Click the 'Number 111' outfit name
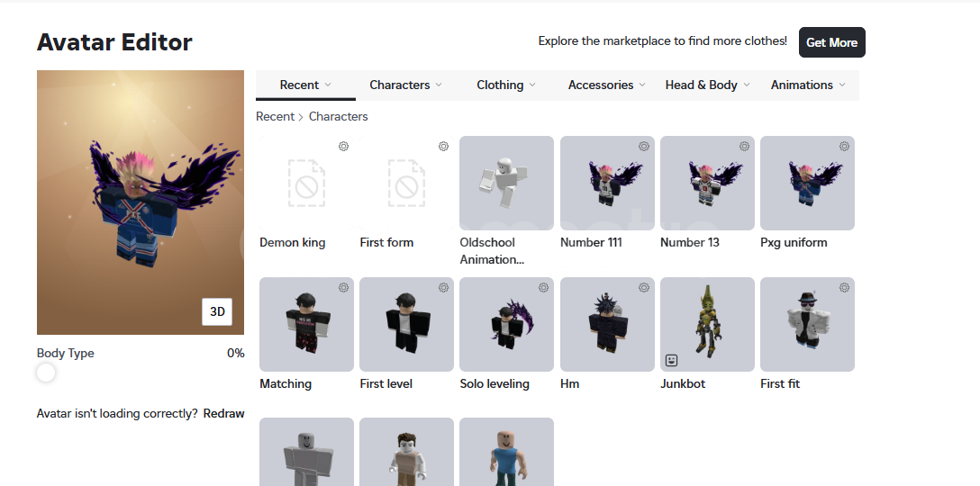Screen dimensions: 980x486 click(x=591, y=242)
